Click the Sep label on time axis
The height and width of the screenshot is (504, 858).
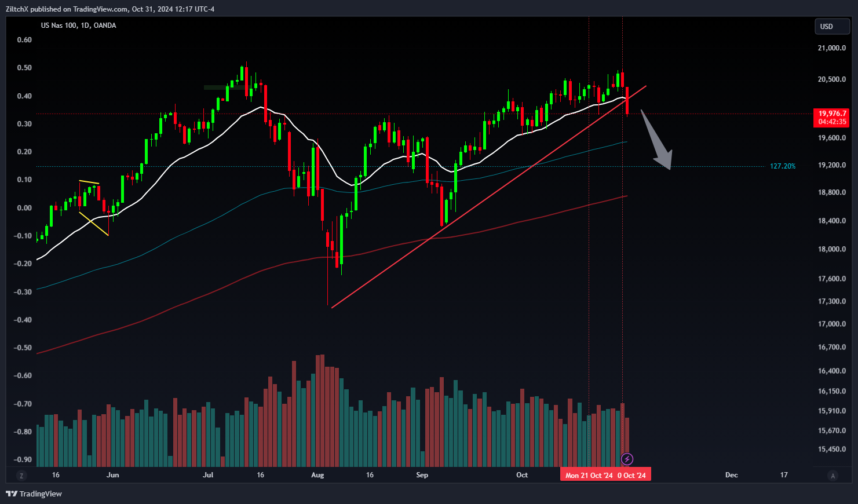pyautogui.click(x=422, y=475)
